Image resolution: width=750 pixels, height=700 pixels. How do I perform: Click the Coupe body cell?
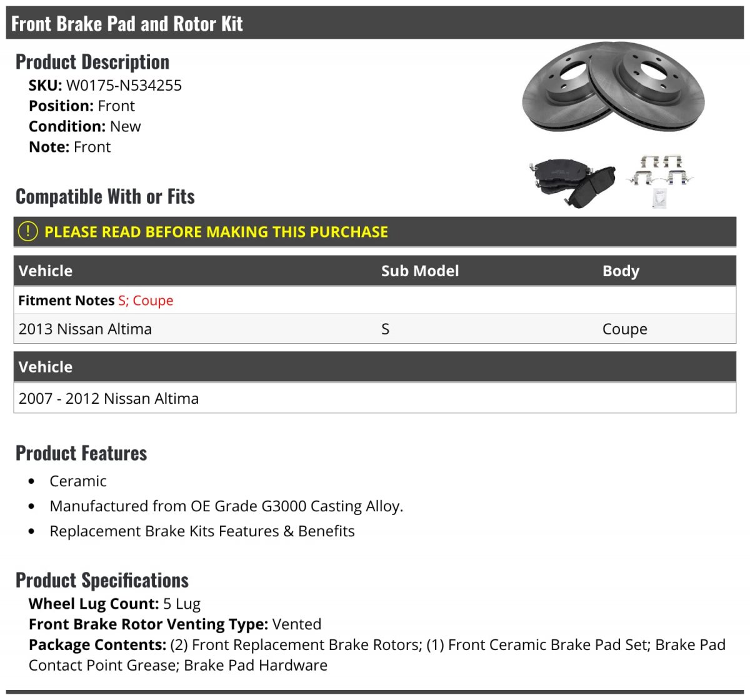pos(625,329)
